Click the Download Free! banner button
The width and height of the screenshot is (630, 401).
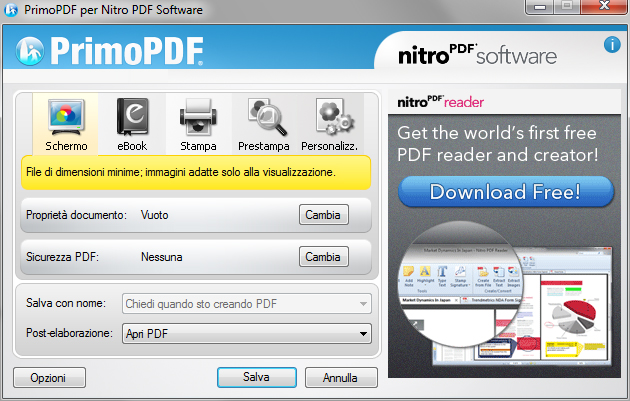pyautogui.click(x=505, y=191)
